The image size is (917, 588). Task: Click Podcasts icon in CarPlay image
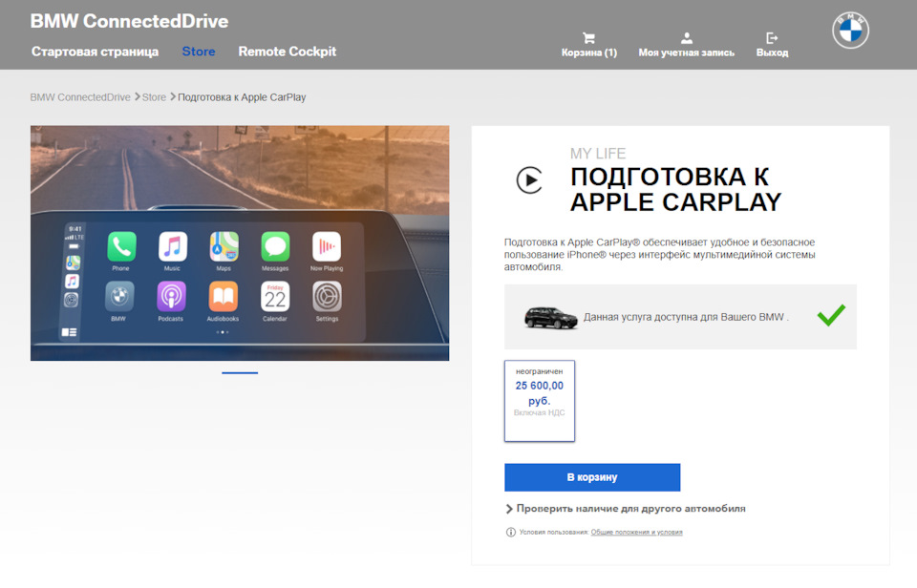(x=171, y=297)
